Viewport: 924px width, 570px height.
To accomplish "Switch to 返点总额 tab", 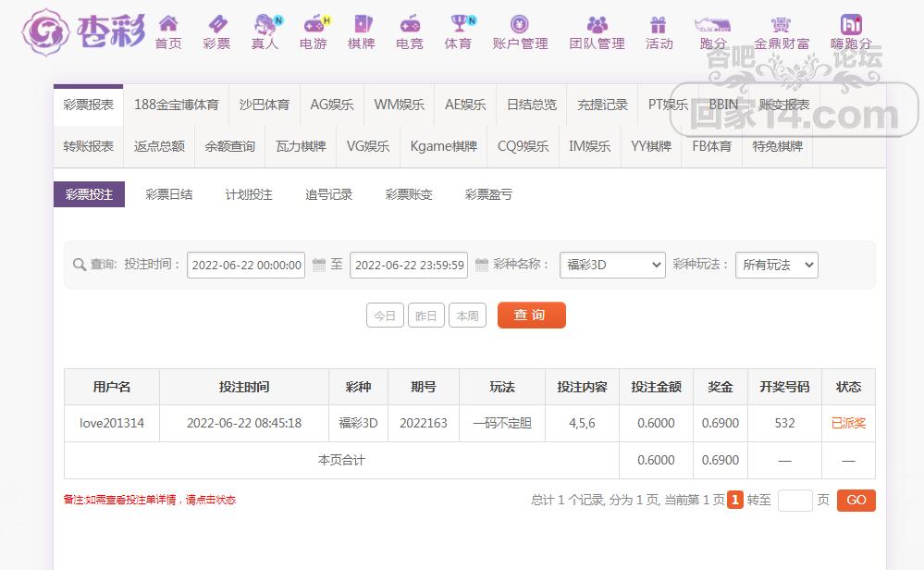I will tap(159, 146).
